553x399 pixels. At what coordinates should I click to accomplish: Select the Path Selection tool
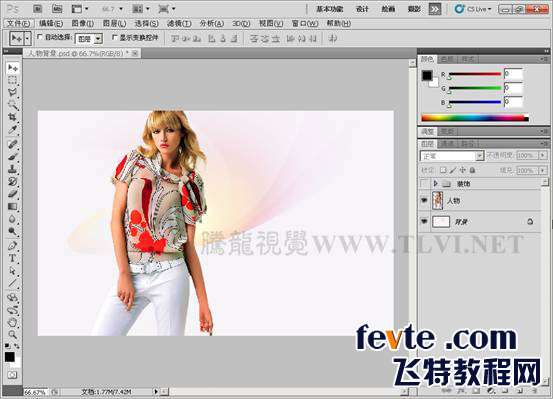tap(13, 271)
